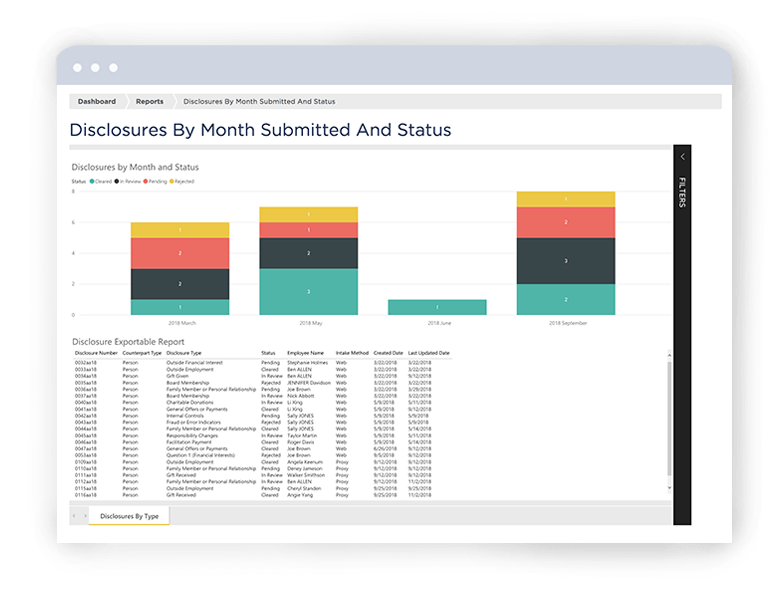The width and height of the screenshot is (780, 591).
Task: Click the previous-tab arrow beside Disclosures By Type
Action: pyautogui.click(x=74, y=516)
